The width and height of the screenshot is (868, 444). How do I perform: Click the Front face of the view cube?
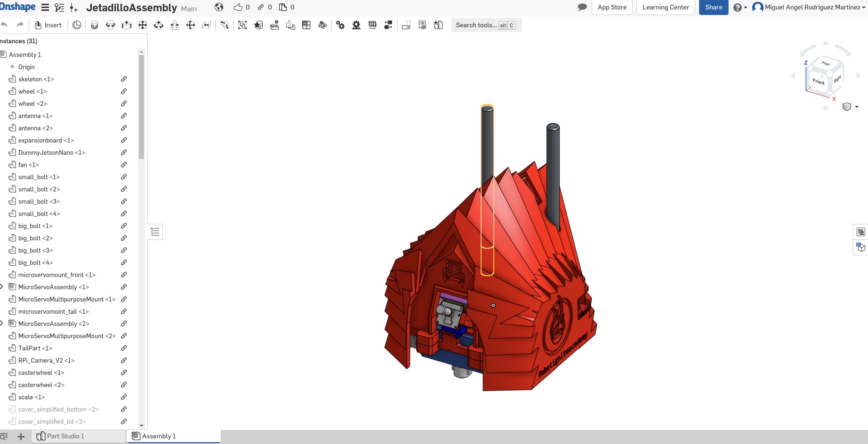click(819, 81)
